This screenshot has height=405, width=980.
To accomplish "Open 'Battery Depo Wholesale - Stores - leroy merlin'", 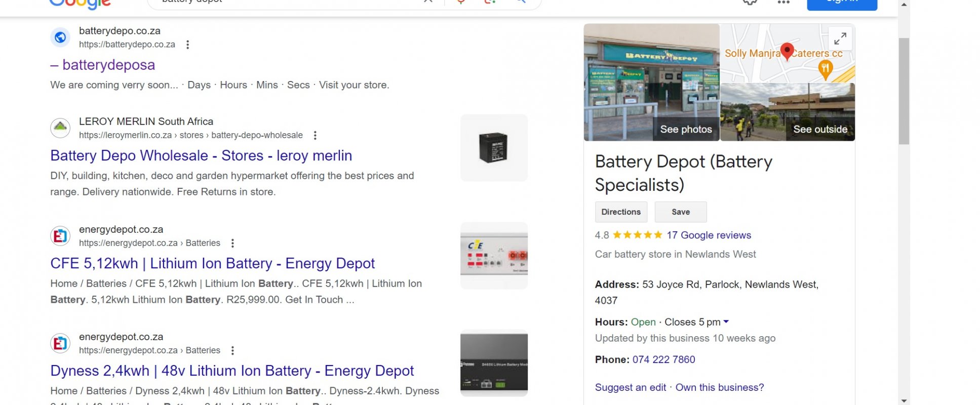I will (x=201, y=155).
